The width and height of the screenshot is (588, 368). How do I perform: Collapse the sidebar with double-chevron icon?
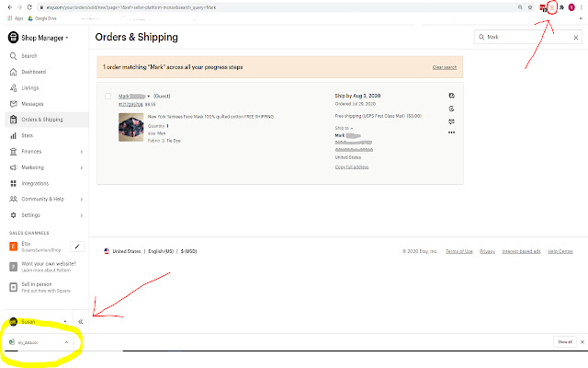(80, 321)
